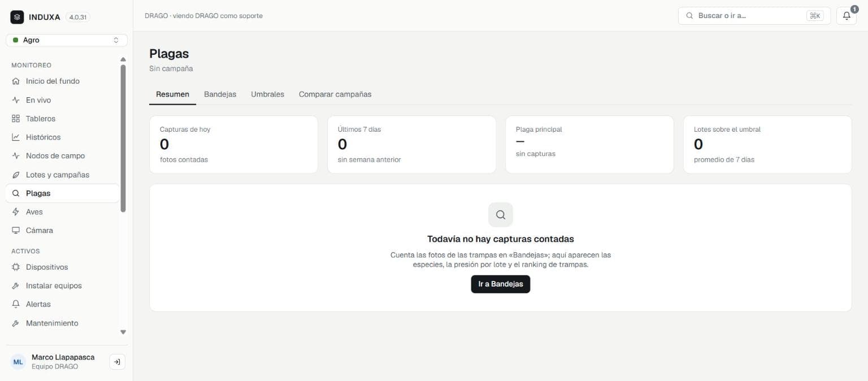Open Nodos de campo
The image size is (868, 381).
[x=62, y=156]
